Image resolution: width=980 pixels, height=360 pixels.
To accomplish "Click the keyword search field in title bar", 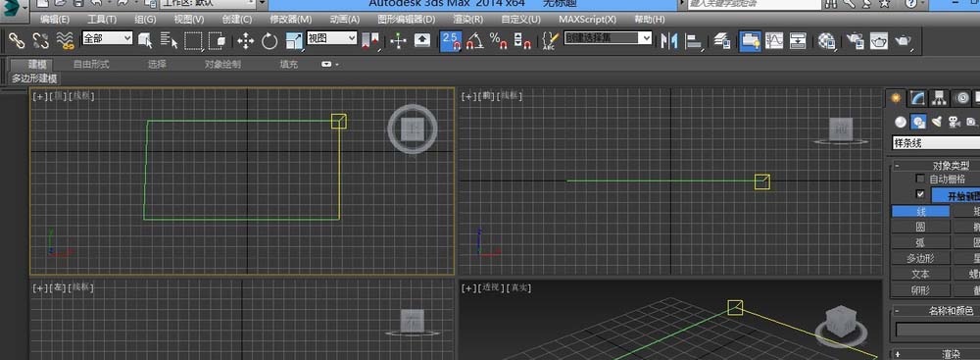I will point(755,4).
